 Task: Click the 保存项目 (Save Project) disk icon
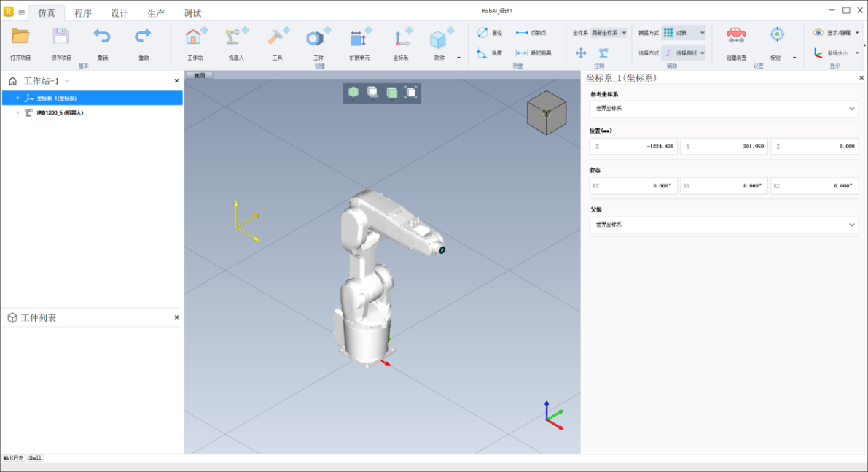tap(61, 36)
